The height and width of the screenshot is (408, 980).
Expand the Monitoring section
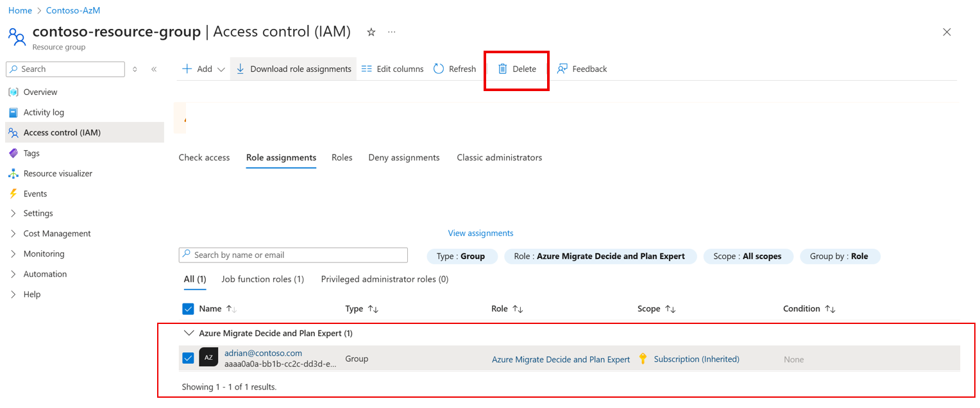[x=13, y=254]
